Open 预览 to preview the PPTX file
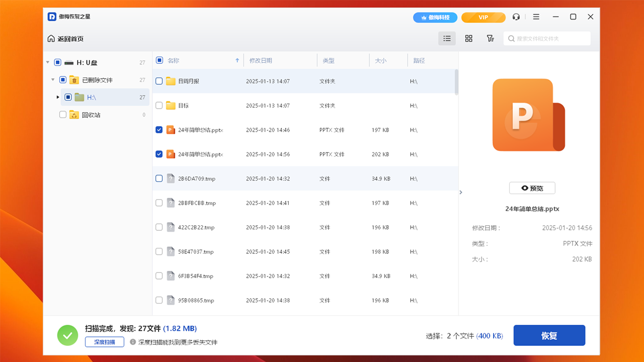The image size is (644, 362). (532, 188)
